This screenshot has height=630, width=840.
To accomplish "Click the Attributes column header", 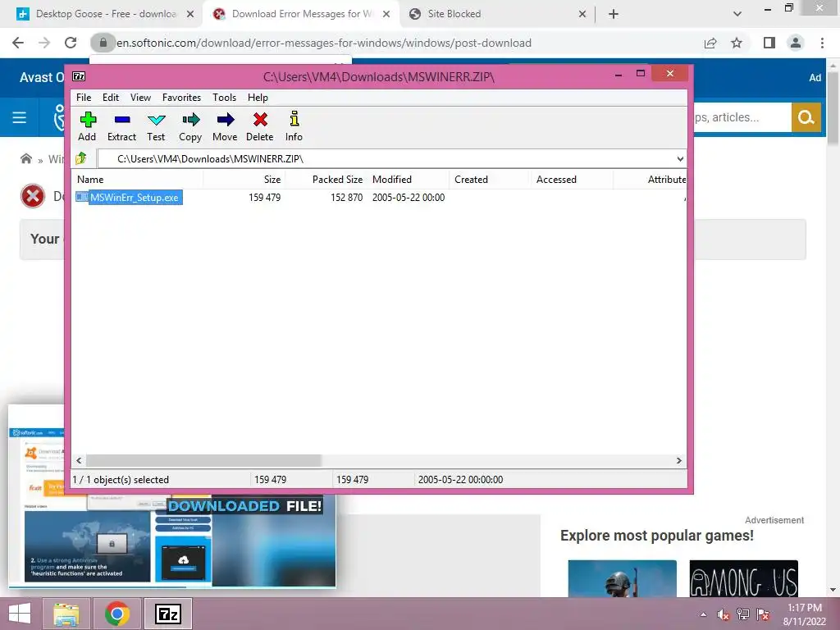I will (650, 180).
